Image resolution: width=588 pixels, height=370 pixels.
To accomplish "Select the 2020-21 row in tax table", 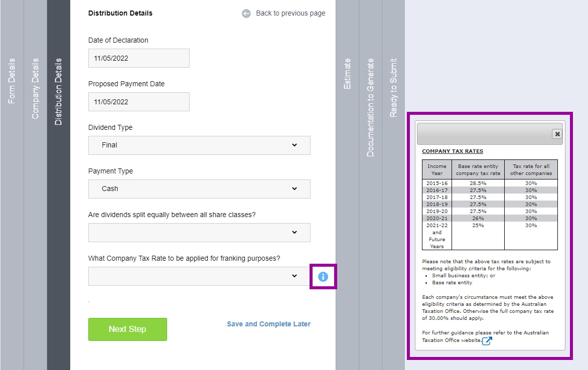I will 490,218.
